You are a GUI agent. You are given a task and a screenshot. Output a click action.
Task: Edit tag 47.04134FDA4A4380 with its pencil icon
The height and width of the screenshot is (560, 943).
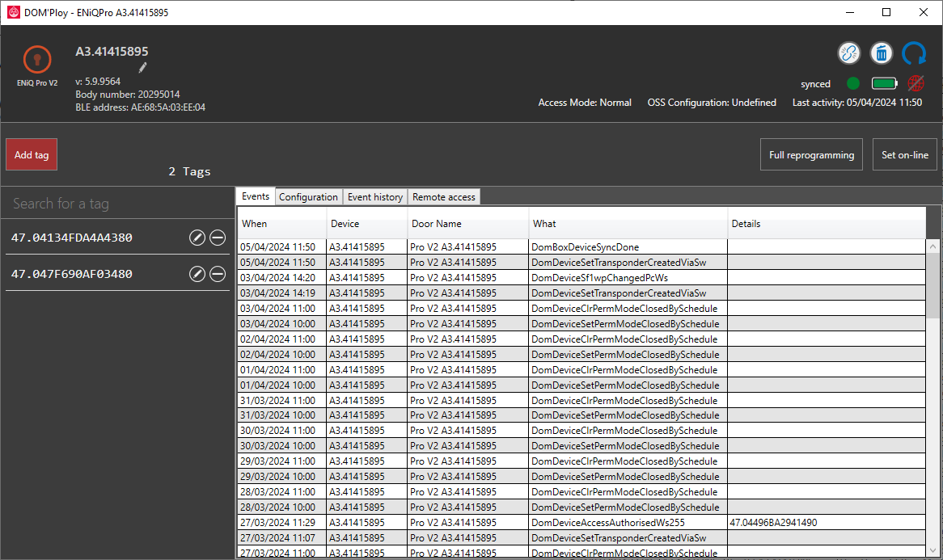(x=197, y=238)
